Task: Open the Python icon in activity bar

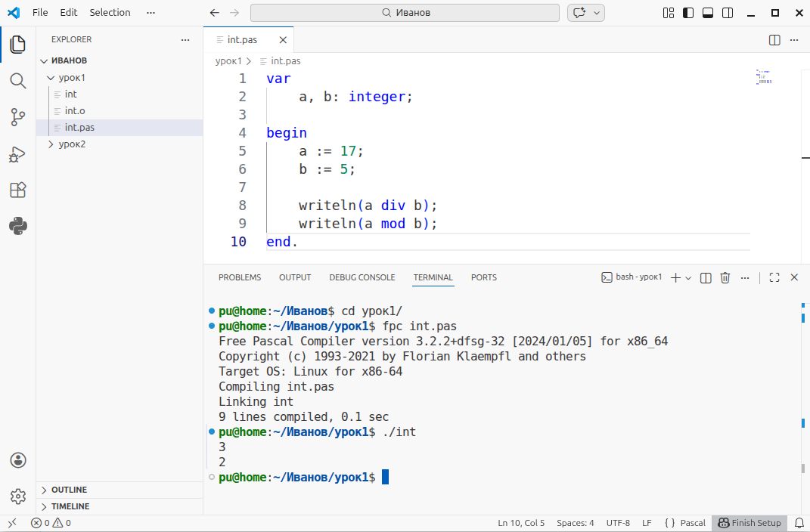Action: pos(18,226)
